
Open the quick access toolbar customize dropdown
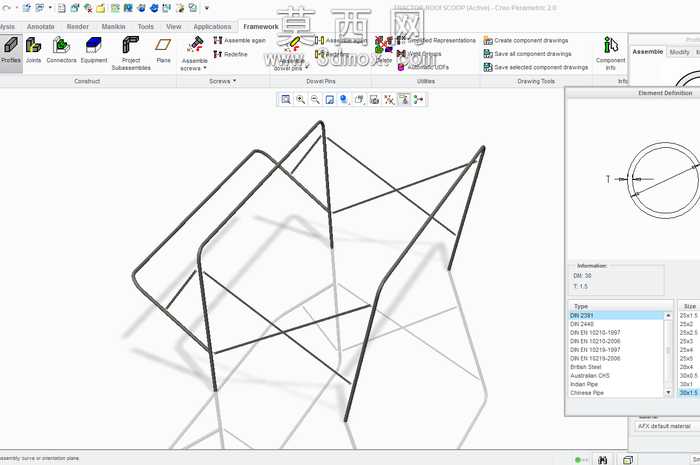point(207,8)
